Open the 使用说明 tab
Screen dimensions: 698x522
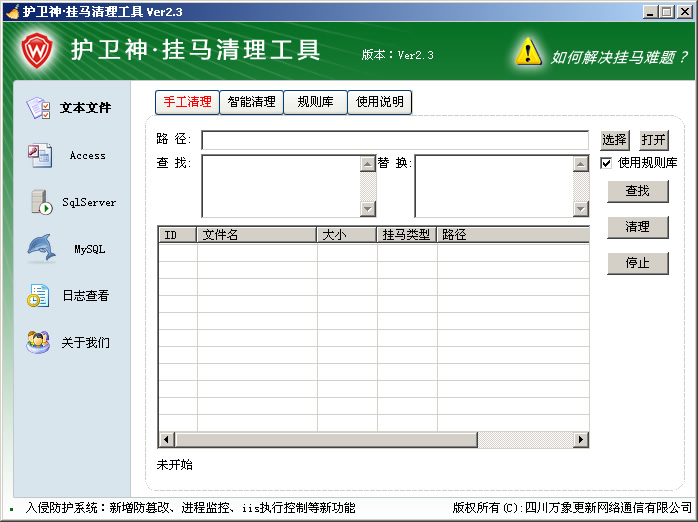(379, 102)
